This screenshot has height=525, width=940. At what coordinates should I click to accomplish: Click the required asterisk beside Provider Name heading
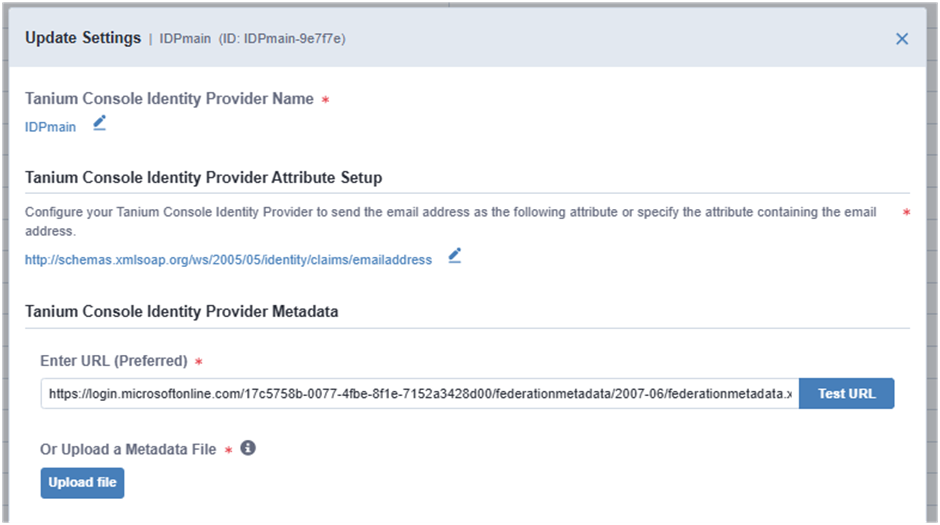tap(325, 100)
